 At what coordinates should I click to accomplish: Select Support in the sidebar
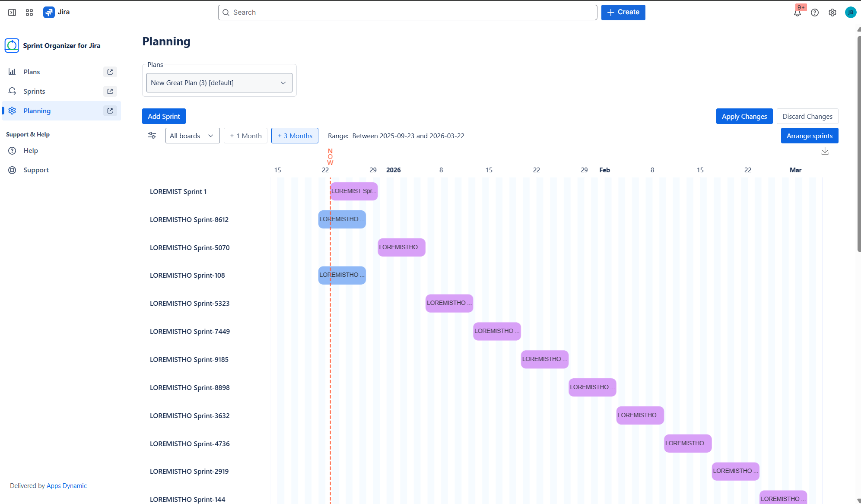[x=36, y=170]
